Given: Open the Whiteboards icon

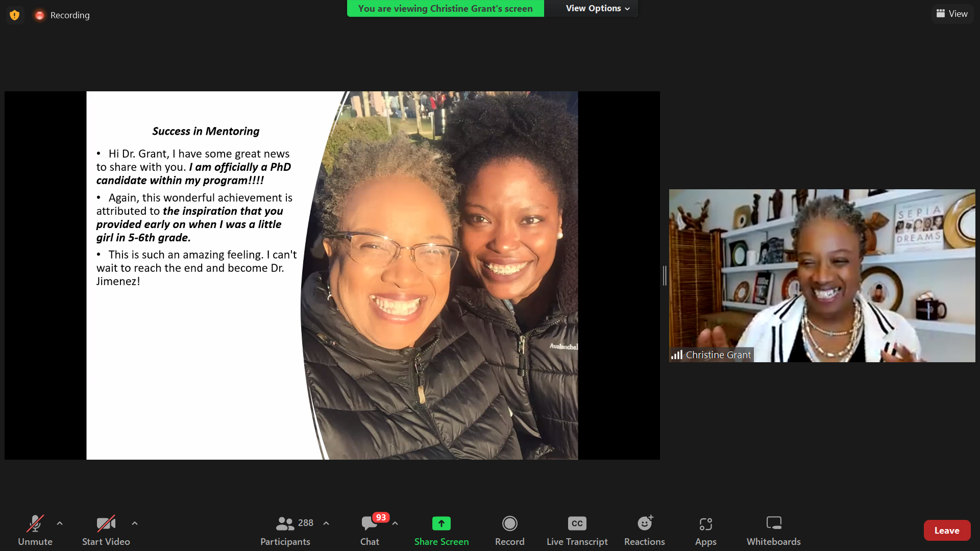Looking at the screenshot, I should click(773, 523).
